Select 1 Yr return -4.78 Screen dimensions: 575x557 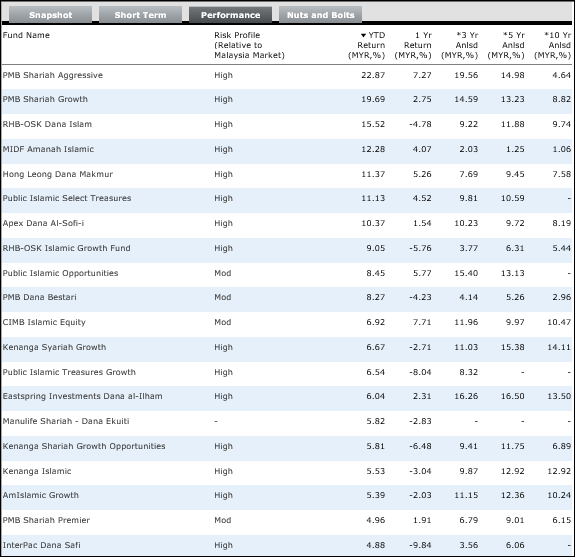tap(420, 124)
